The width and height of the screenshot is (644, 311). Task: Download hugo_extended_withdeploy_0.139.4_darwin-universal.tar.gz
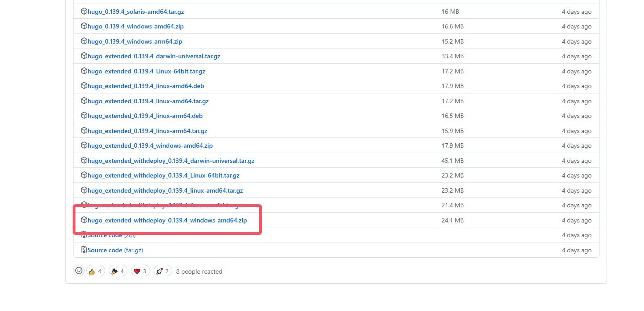coord(171,161)
